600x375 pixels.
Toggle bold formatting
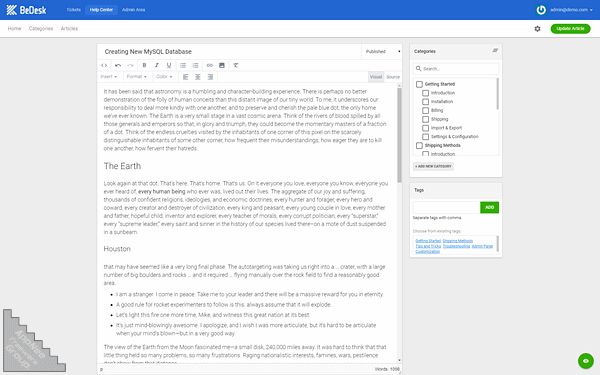[144, 65]
